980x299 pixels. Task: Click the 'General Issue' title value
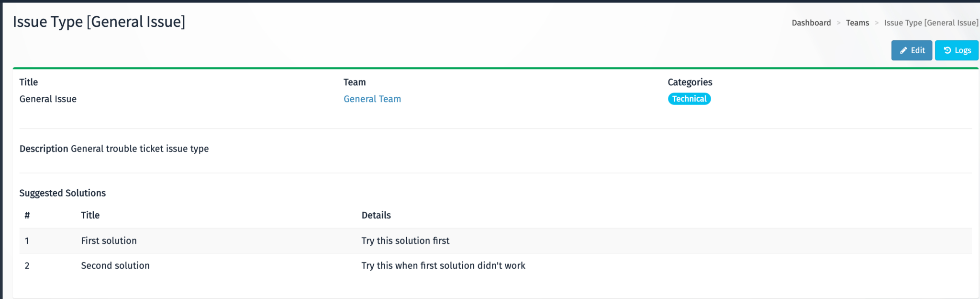[x=48, y=99]
